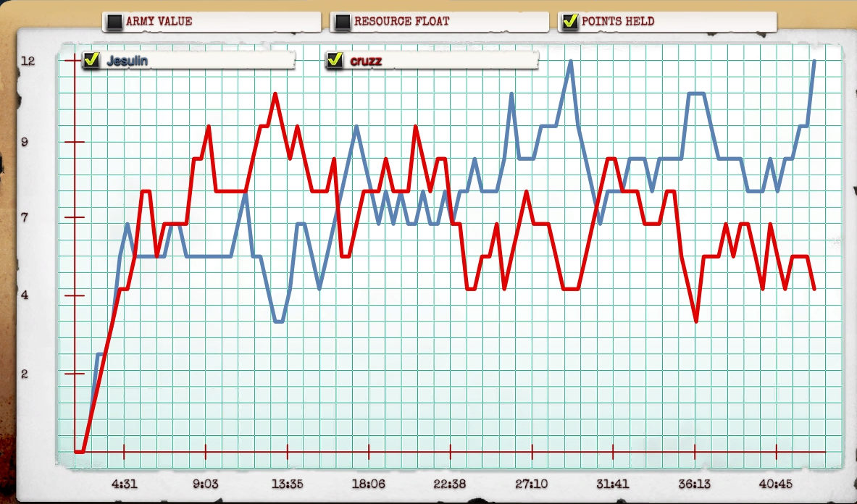
Task: Click the 40:45 time label
Action: (776, 484)
